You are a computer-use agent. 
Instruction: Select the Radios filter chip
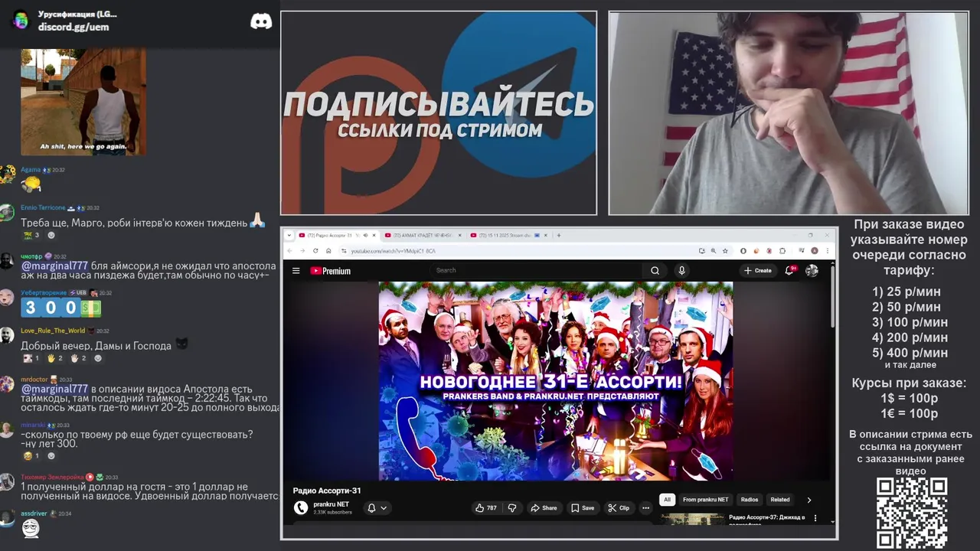pos(750,500)
